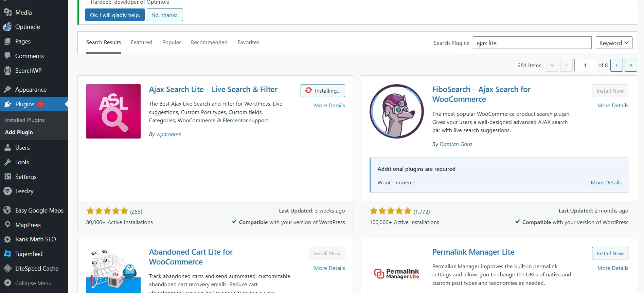
Task: Click the Search Plugins input field
Action: click(532, 43)
